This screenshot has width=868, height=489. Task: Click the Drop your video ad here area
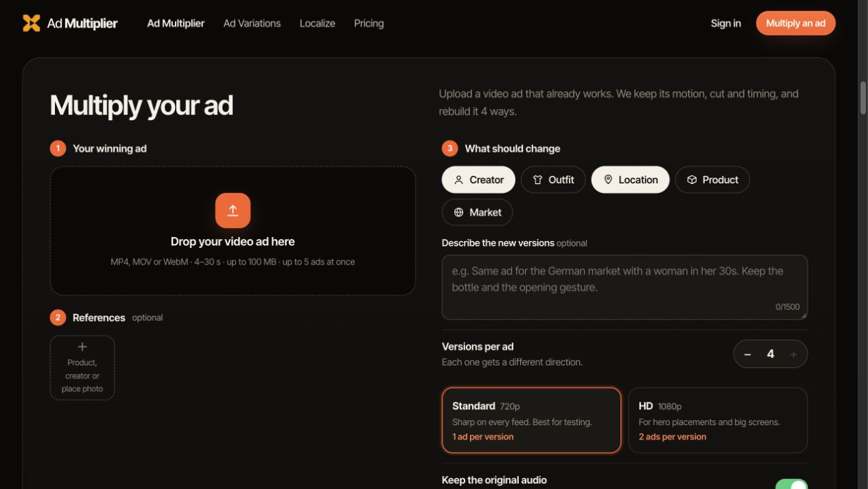pyautogui.click(x=233, y=231)
